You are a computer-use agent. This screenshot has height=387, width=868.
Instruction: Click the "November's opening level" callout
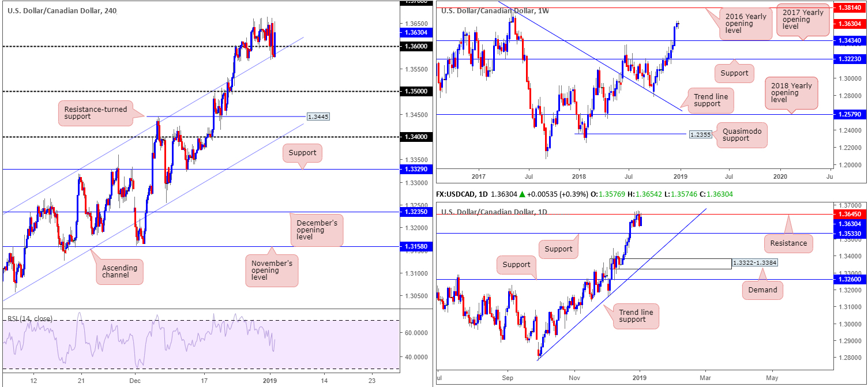(x=272, y=270)
